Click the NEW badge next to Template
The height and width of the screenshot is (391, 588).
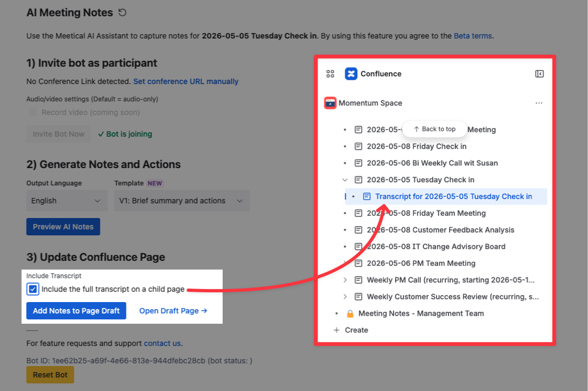pos(155,183)
